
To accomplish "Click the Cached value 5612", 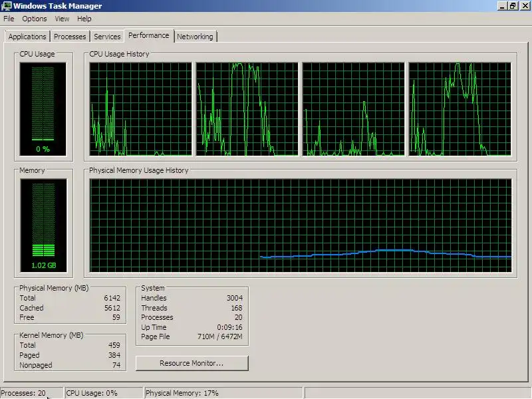I will 112,308.
